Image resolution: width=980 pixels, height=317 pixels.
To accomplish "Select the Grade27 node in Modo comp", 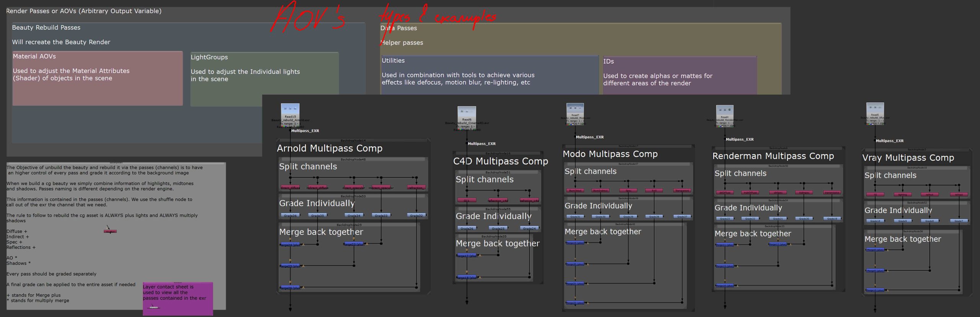I will 682,217.
